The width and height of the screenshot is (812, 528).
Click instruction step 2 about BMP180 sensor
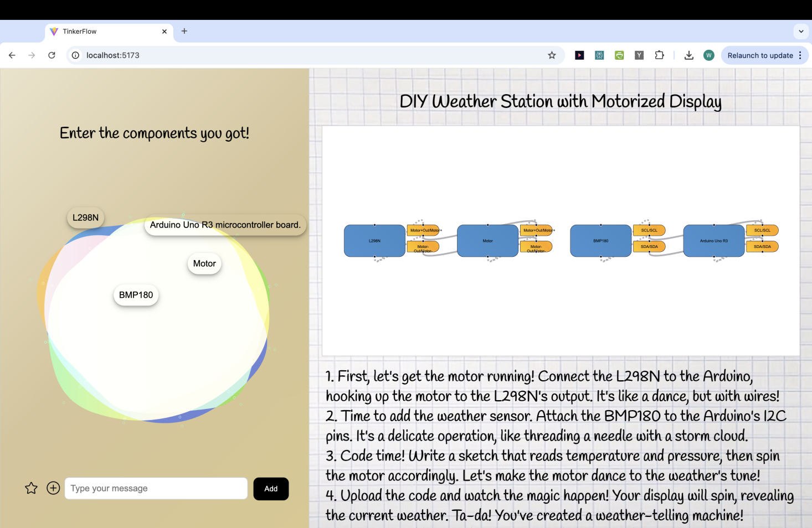pyautogui.click(x=556, y=426)
